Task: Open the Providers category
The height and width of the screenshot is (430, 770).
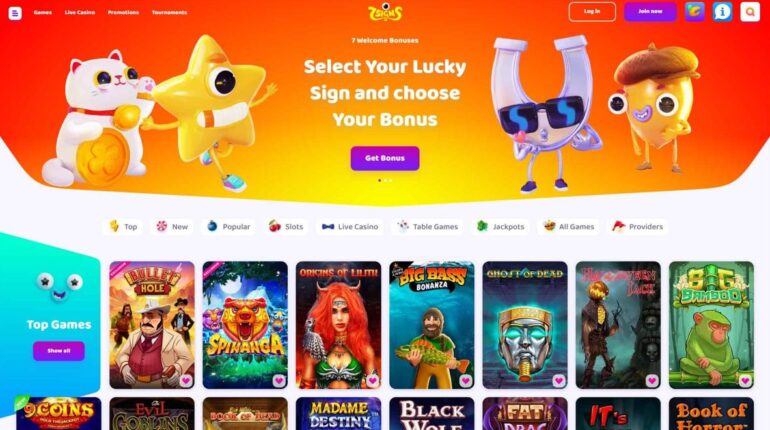Action: tap(637, 226)
